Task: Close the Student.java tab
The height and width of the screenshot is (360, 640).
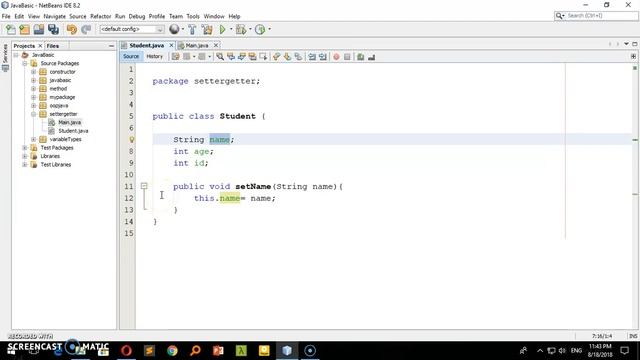Action: (171, 45)
